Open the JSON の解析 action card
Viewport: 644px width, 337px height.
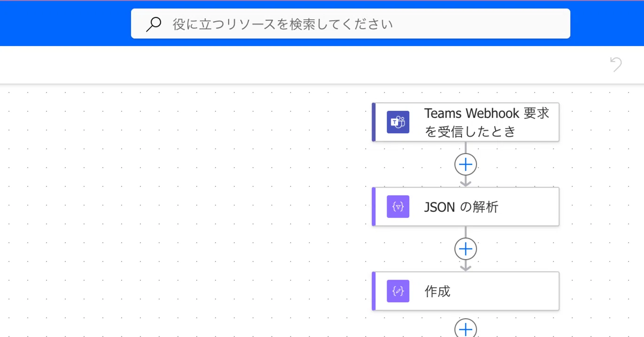pos(465,207)
